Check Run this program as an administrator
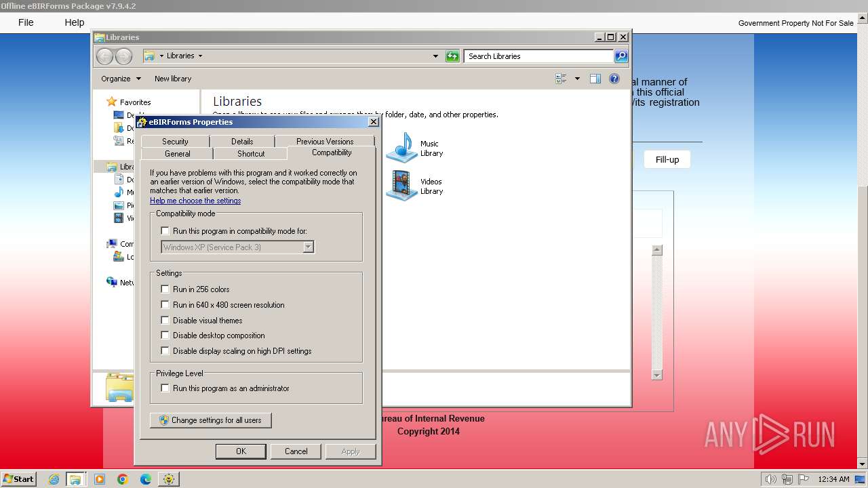Image resolution: width=868 pixels, height=488 pixels. pos(165,388)
